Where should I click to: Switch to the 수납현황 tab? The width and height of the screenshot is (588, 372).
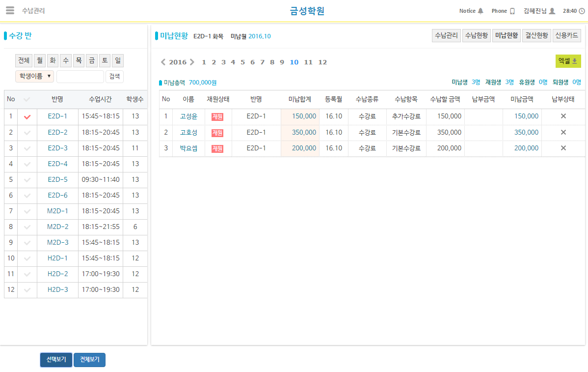476,36
